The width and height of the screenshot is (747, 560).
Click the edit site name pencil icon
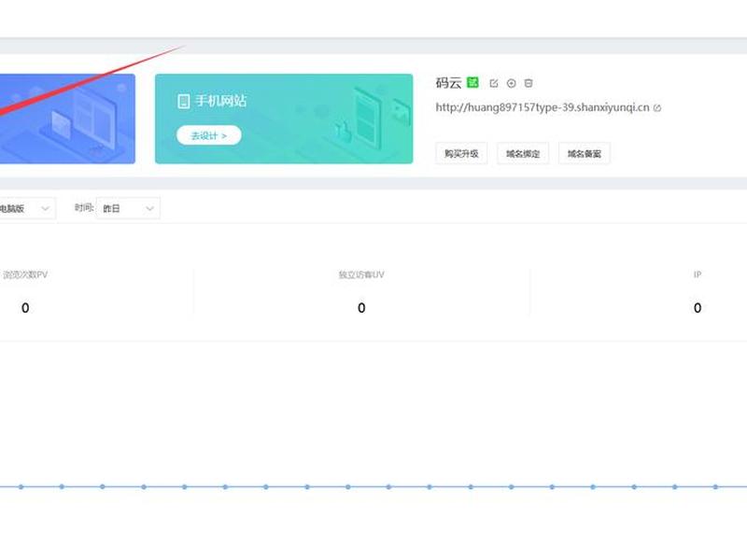pyautogui.click(x=494, y=83)
